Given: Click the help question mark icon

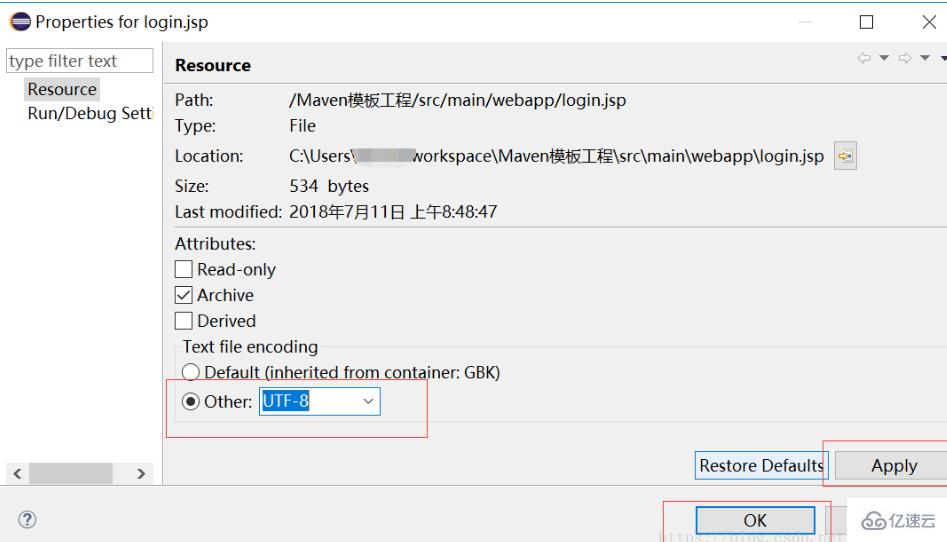Looking at the screenshot, I should click(x=27, y=519).
